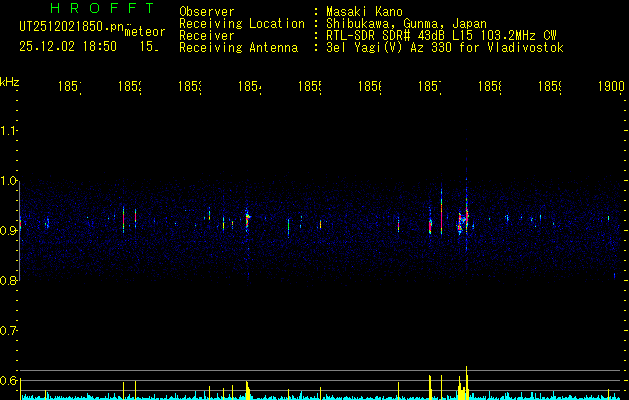Click the word meteor under the file name
This screenshot has width=629, height=400.
[145, 32]
